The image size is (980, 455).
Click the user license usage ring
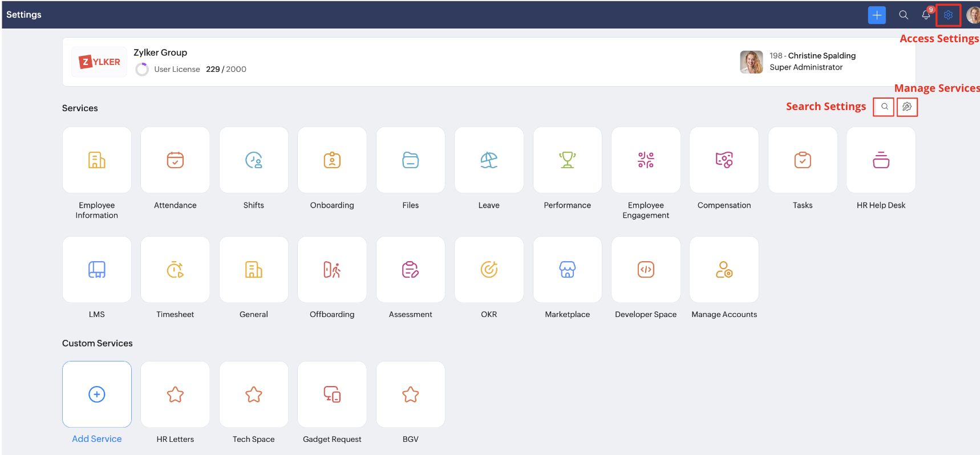click(x=142, y=70)
